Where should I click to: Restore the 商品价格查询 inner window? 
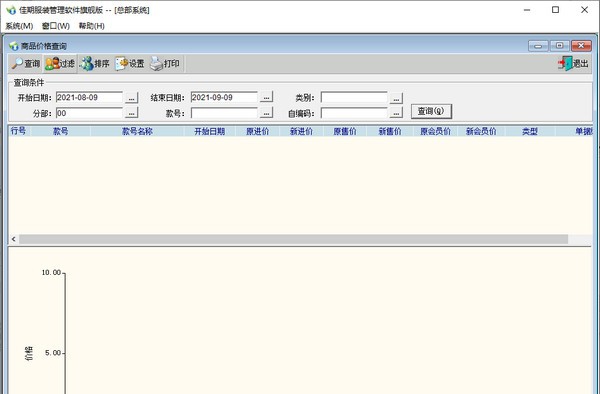(559, 46)
